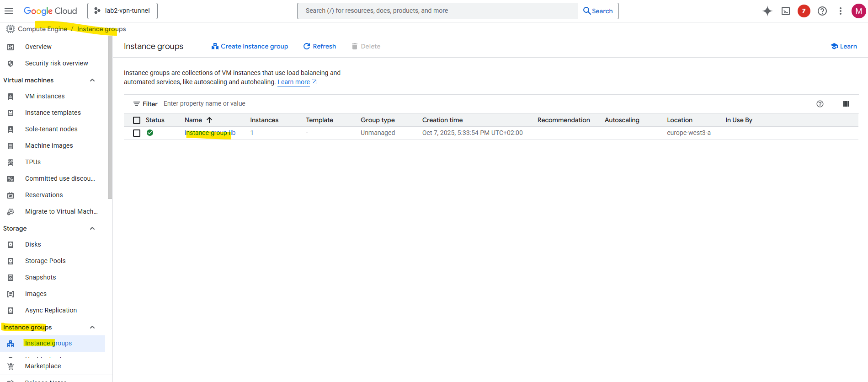868x382 pixels.
Task: Open notifications badge showing 7
Action: point(804,11)
